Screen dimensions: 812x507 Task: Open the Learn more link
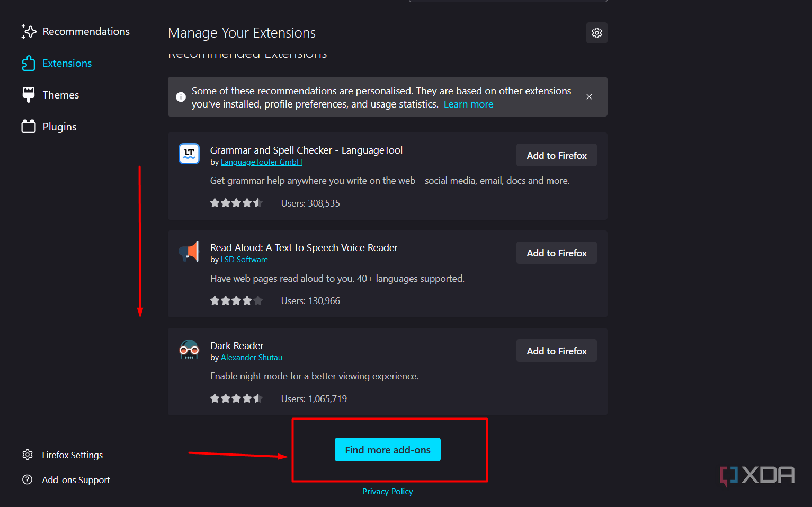click(x=468, y=104)
